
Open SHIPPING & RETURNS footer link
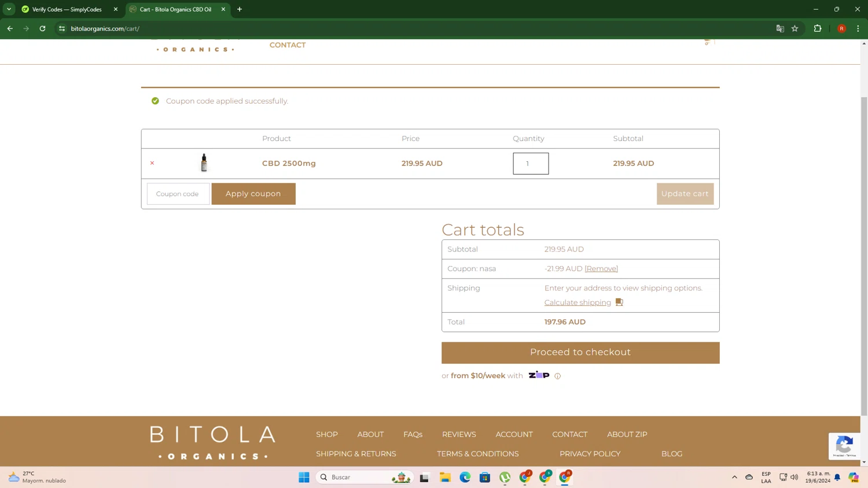pyautogui.click(x=356, y=454)
